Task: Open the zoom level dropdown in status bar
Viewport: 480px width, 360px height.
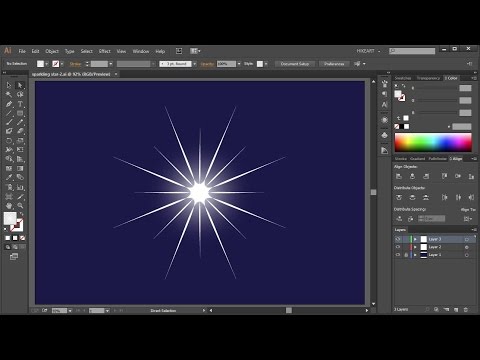Action: (70, 311)
